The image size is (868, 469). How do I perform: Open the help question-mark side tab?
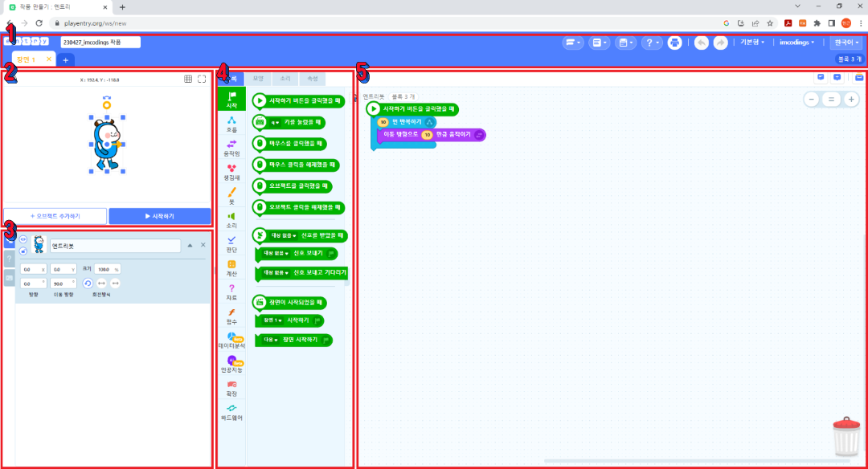pos(10,259)
